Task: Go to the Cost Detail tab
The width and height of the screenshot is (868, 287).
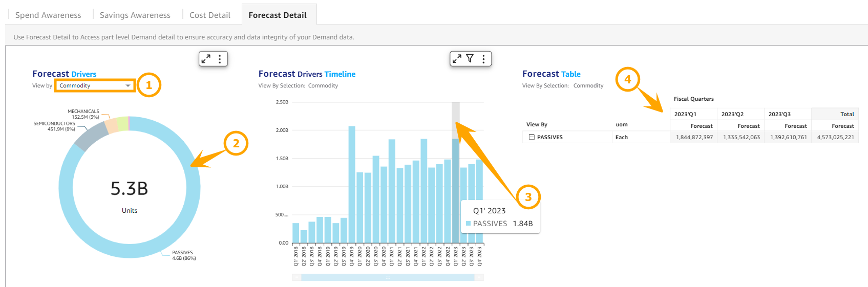Action: tap(210, 15)
